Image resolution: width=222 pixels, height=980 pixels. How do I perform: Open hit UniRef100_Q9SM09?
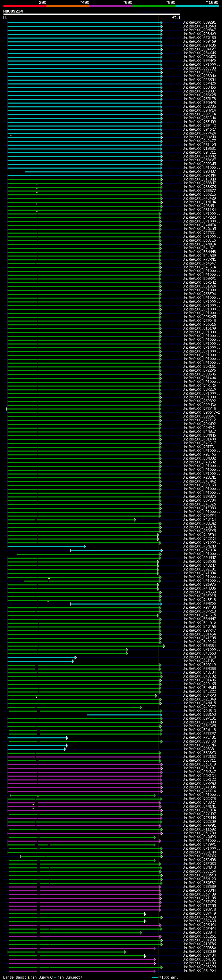click(199, 34)
